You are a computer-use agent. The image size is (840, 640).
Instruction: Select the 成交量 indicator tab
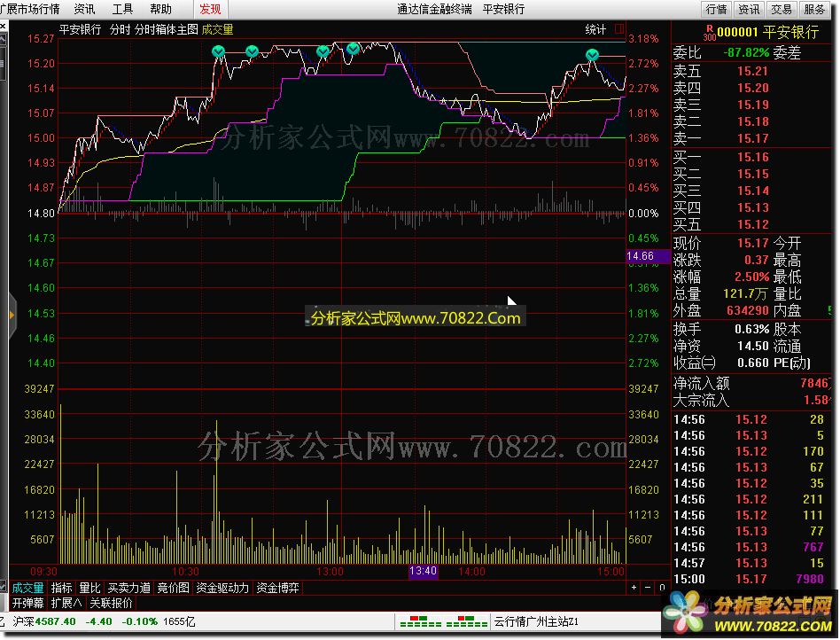[27, 588]
